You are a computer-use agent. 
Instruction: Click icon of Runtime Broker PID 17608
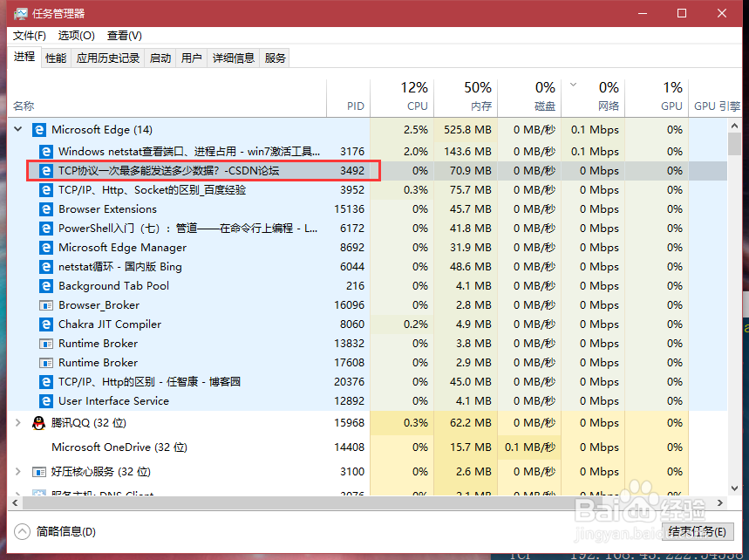point(46,363)
